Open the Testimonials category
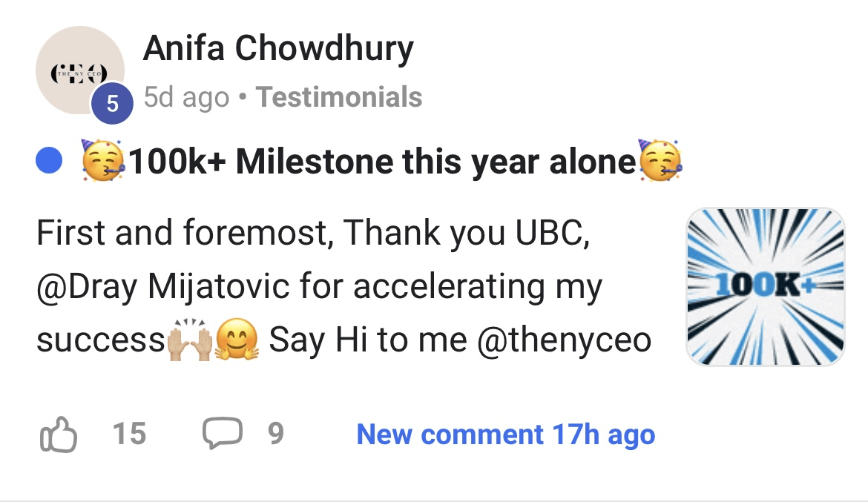Screen dimensions: 868x502 339,97
